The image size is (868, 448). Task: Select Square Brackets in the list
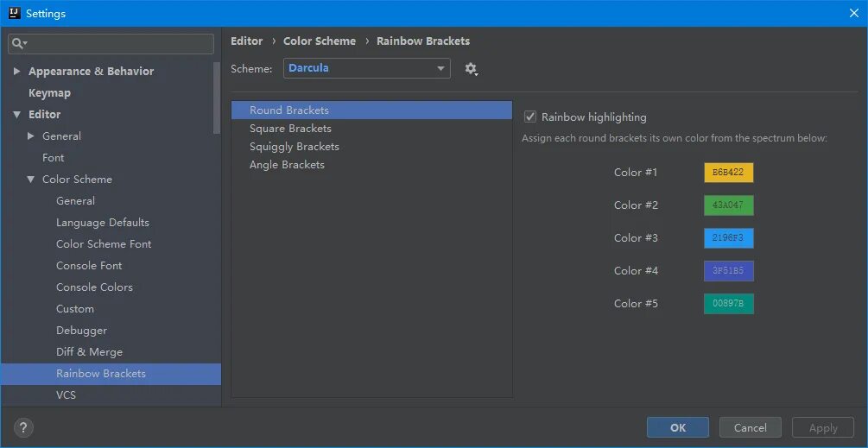(x=371, y=129)
